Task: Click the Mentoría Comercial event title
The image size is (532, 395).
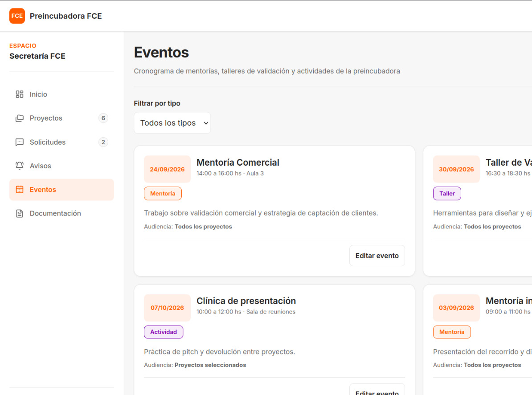Action: point(238,163)
